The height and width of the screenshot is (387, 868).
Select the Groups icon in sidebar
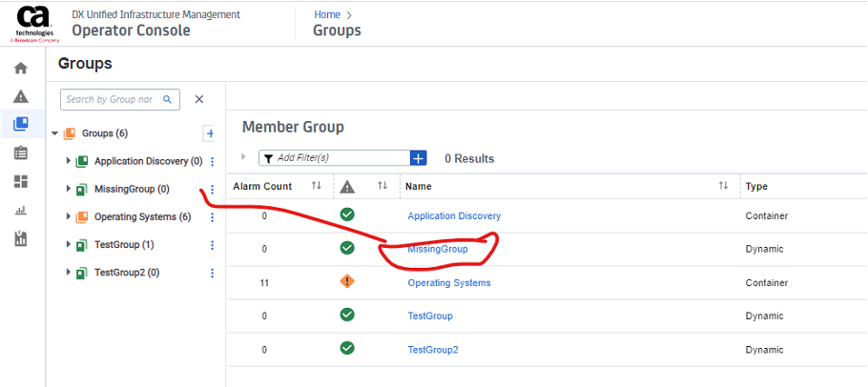pos(21,124)
